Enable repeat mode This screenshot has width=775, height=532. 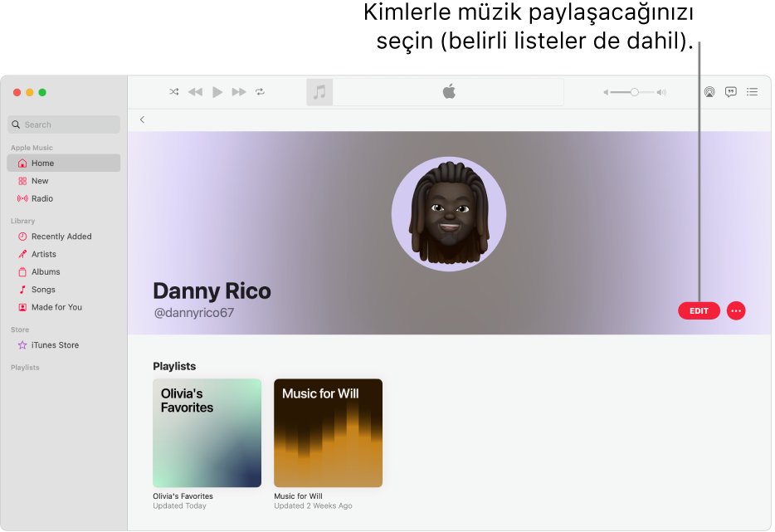260,92
